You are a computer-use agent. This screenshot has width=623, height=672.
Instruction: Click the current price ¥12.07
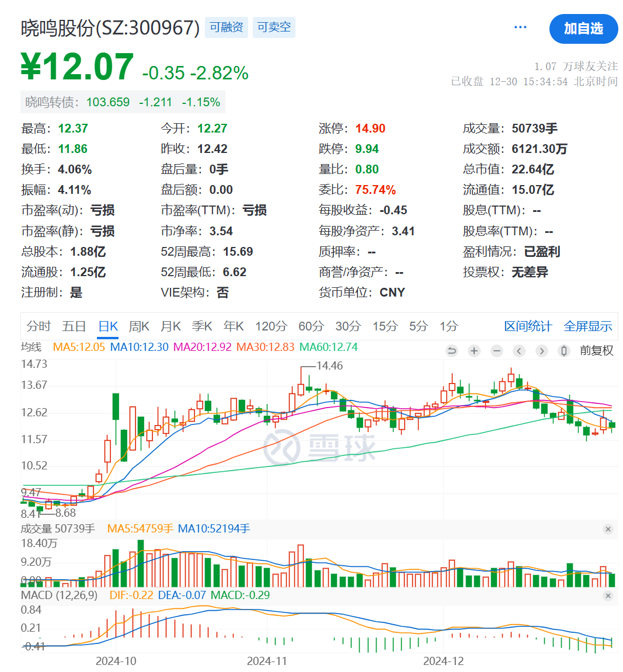click(77, 67)
